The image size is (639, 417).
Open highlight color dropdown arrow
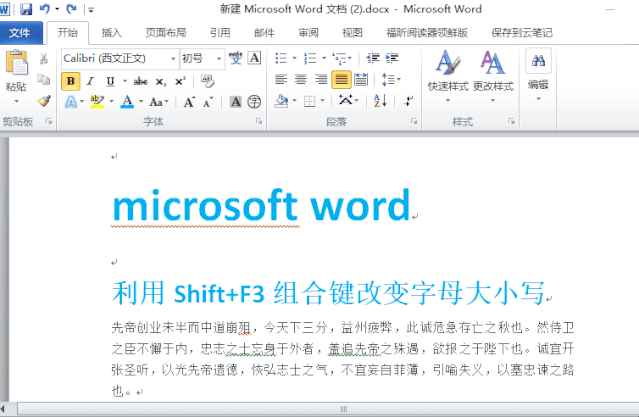(111, 101)
